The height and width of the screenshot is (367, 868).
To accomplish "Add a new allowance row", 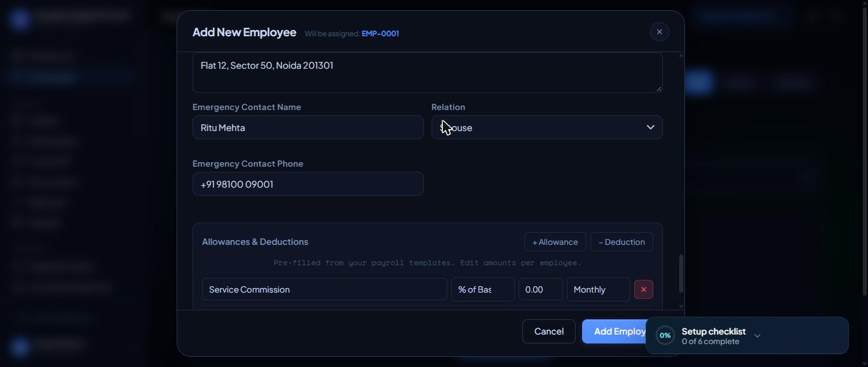I will click(555, 242).
